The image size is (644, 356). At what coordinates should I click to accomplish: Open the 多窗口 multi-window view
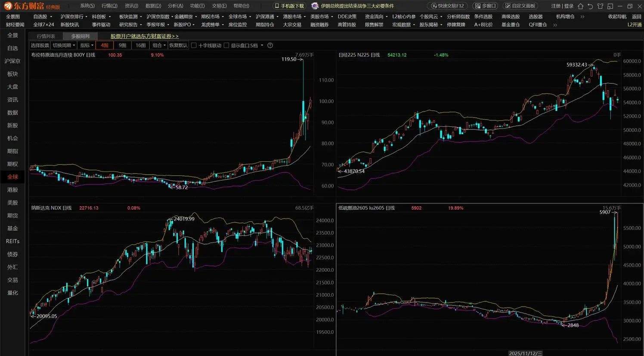point(485,6)
